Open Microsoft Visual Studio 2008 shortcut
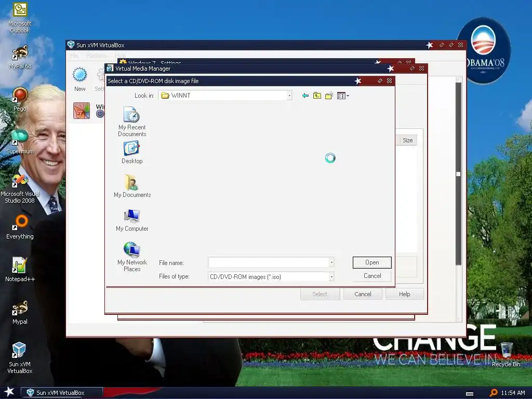This screenshot has width=532, height=399. (x=20, y=189)
